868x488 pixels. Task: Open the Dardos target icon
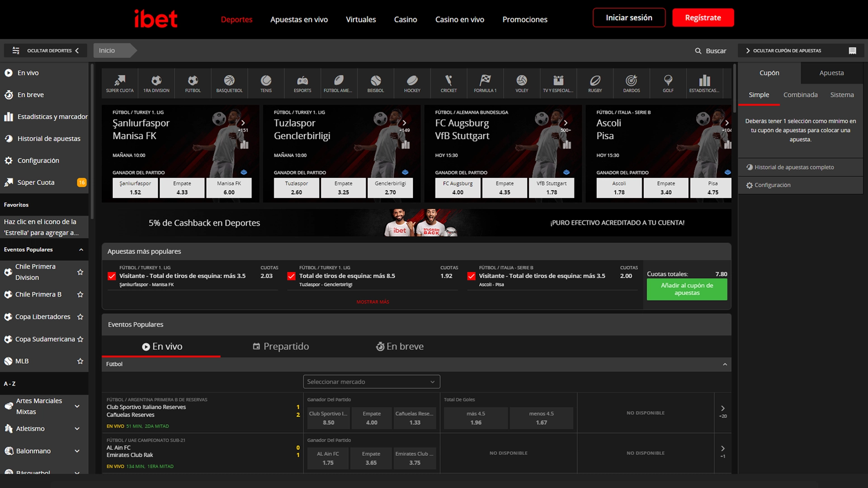tap(632, 83)
